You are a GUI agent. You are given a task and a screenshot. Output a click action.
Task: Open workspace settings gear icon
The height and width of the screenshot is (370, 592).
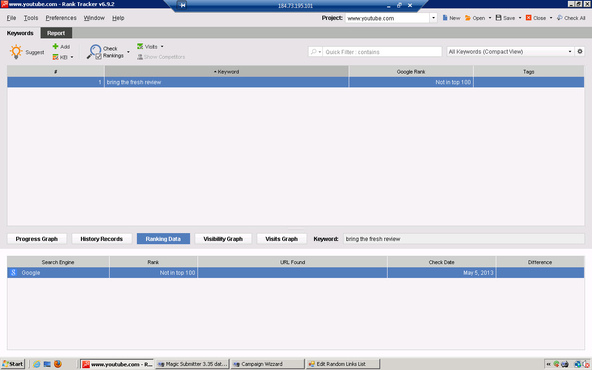580,51
